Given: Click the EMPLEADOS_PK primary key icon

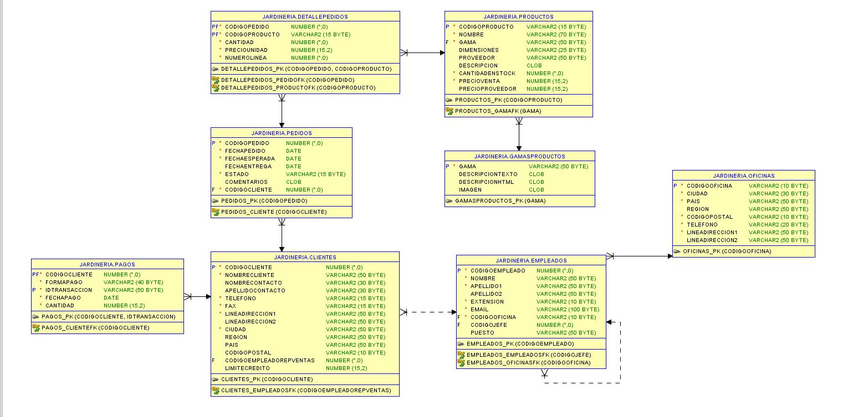Looking at the screenshot, I should pos(461,343).
